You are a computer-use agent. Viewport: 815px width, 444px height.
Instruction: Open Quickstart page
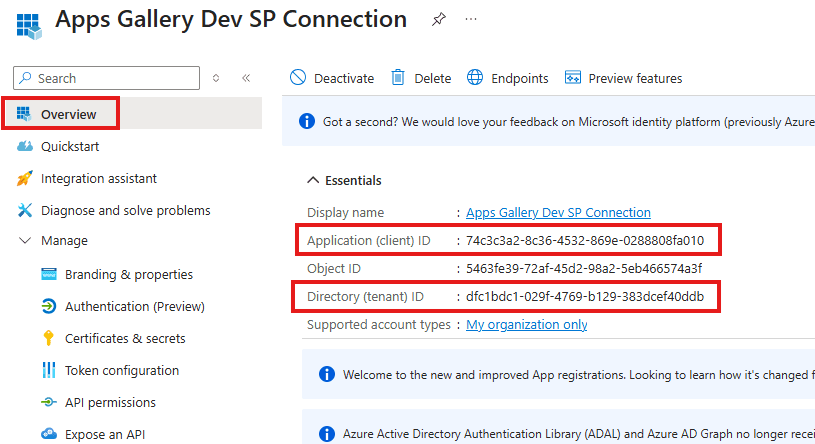(70, 147)
